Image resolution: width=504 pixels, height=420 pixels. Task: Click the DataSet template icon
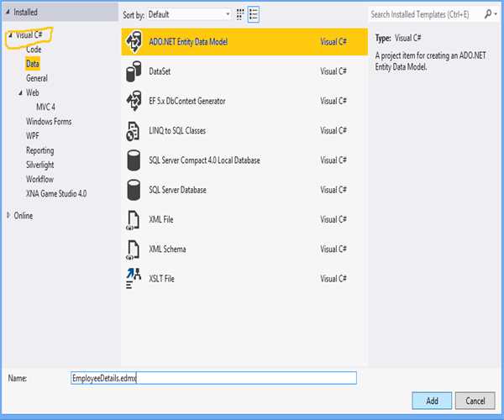tap(133, 72)
